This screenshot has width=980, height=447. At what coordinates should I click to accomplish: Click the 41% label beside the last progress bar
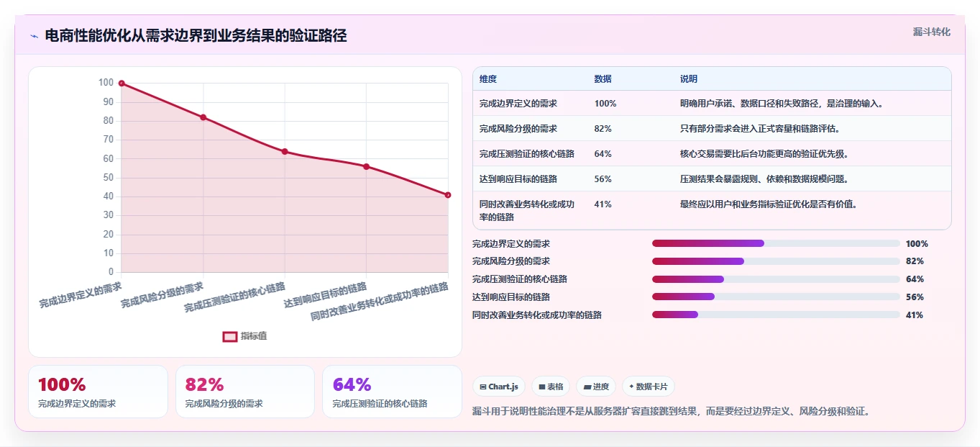[x=915, y=315]
